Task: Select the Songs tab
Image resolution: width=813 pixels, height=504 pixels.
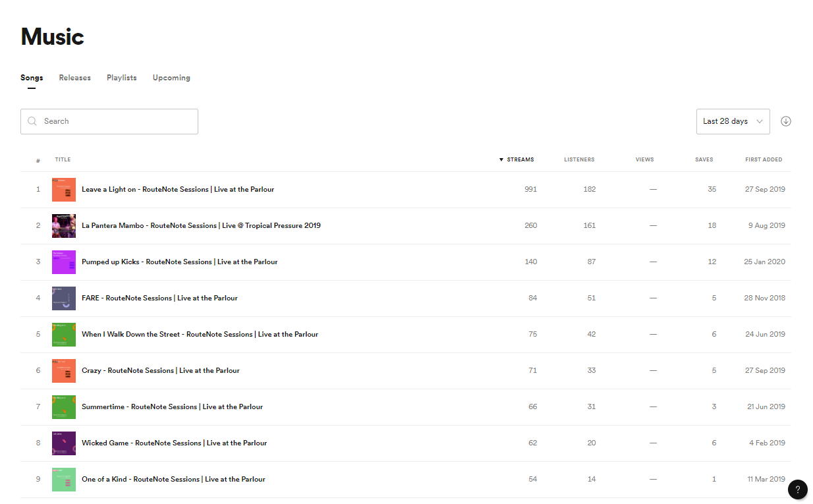Action: click(x=32, y=77)
